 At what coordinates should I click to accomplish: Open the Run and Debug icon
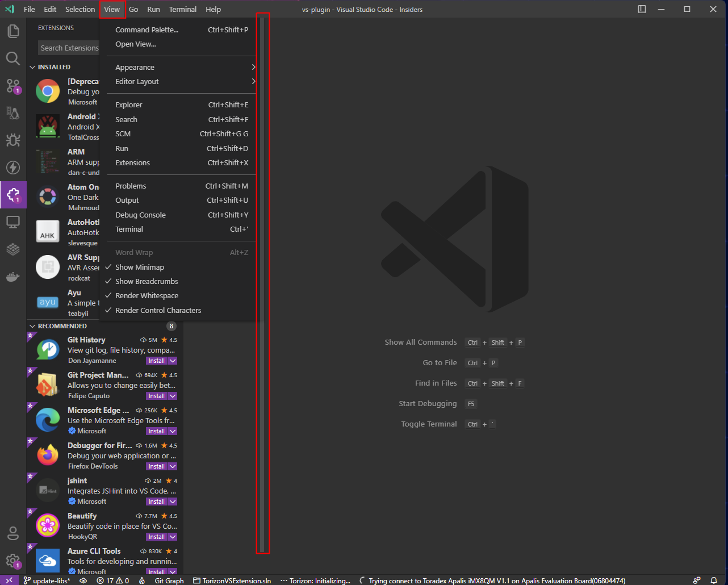point(13,140)
